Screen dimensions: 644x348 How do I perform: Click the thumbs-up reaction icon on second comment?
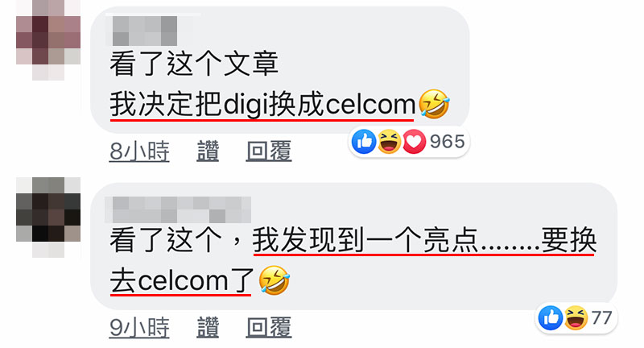[x=551, y=317]
